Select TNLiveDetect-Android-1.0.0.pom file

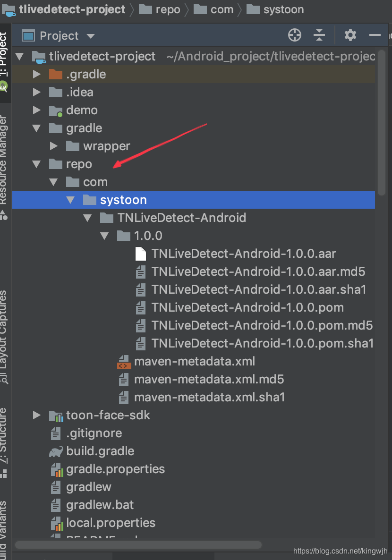(247, 307)
